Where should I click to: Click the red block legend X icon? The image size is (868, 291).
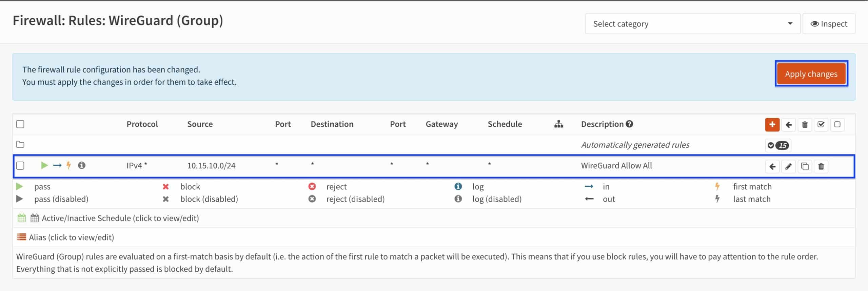pos(165,187)
